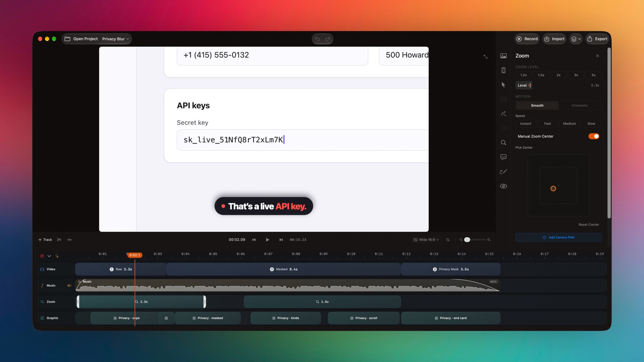Choose 2x zoom level preset

coord(558,75)
